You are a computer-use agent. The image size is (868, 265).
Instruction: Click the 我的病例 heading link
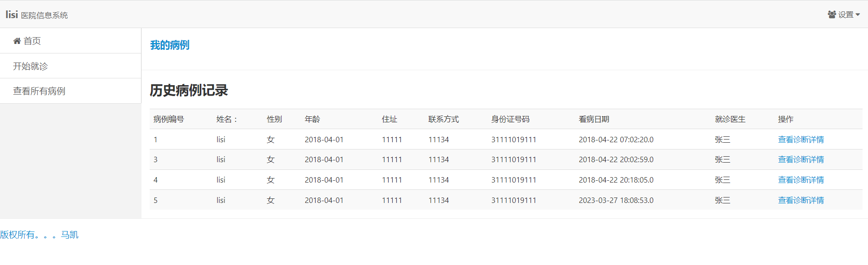click(x=170, y=45)
